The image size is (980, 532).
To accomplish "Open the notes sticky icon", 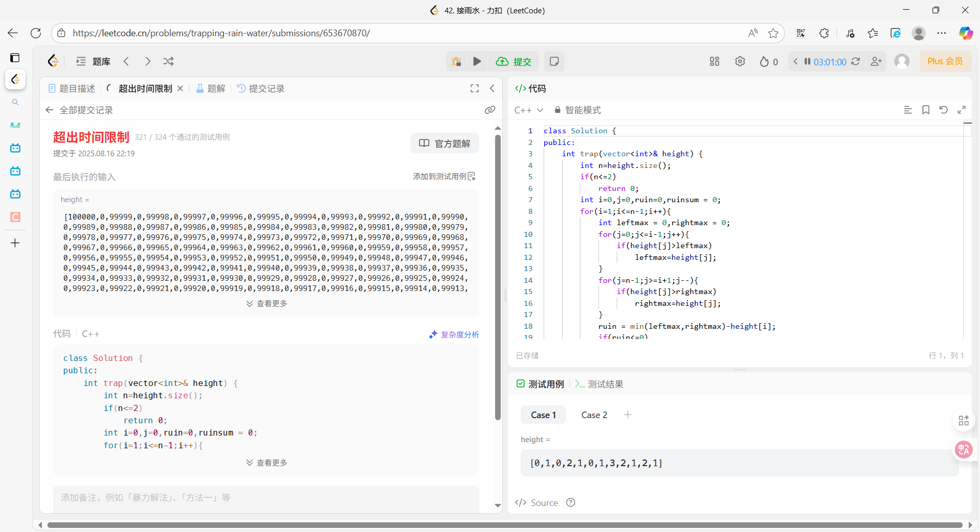I will coord(554,61).
